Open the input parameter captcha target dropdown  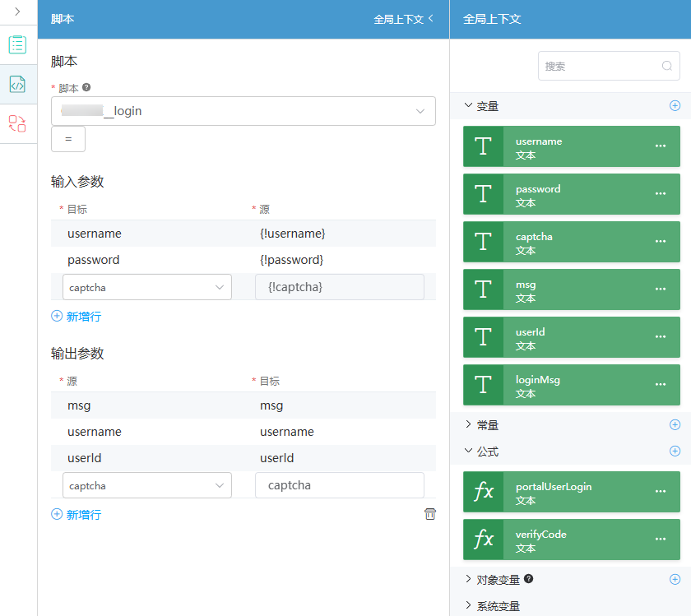click(x=147, y=287)
